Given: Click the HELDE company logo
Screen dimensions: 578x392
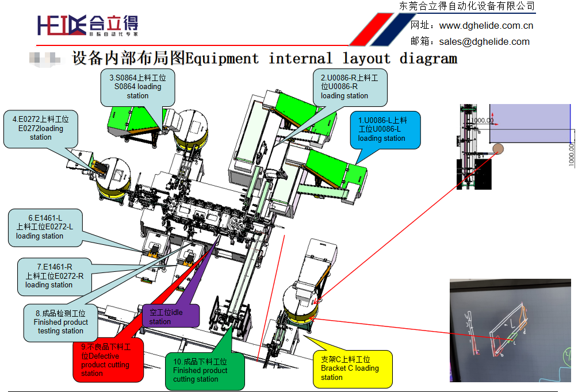Looking at the screenshot, I should pos(88,25).
